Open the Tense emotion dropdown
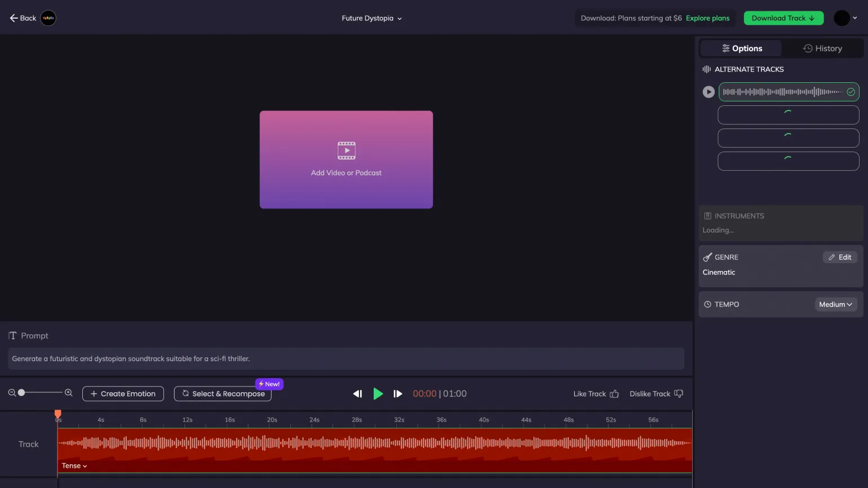Viewport: 868px width, 488px height. click(x=74, y=466)
